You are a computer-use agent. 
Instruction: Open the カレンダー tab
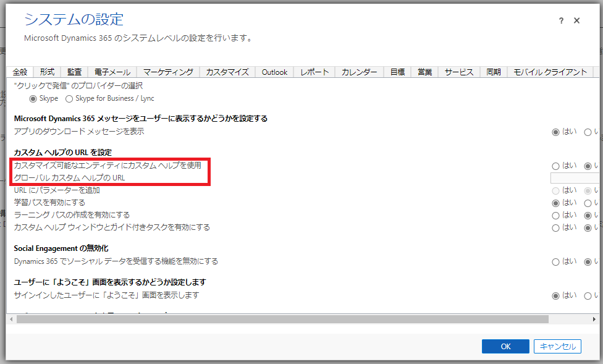pos(359,72)
